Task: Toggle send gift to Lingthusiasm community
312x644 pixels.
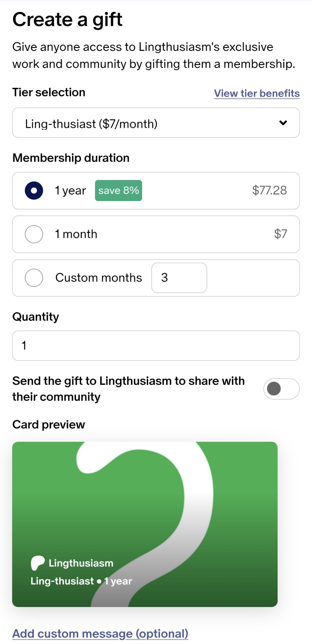Action: pos(281,389)
